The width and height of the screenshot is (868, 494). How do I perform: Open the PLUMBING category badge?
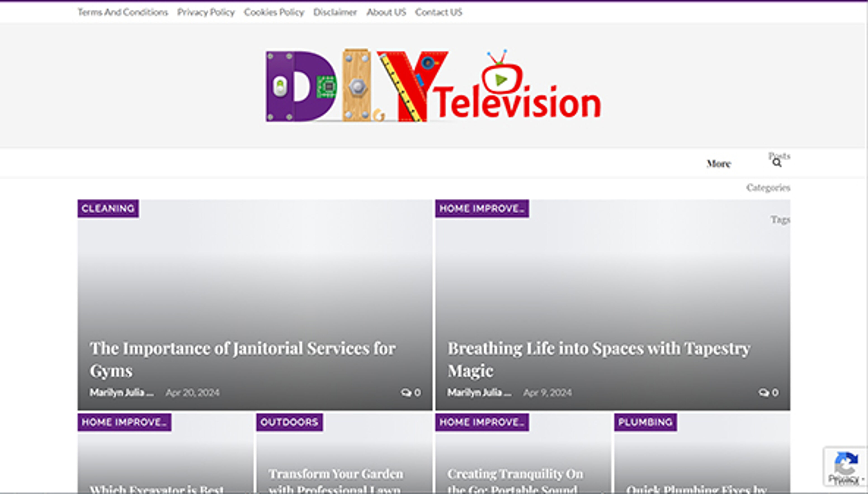point(645,422)
